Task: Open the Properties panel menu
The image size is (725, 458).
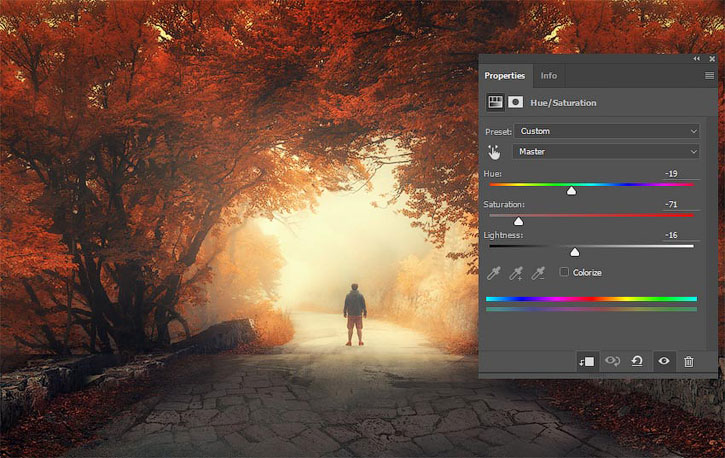Action: point(709,75)
